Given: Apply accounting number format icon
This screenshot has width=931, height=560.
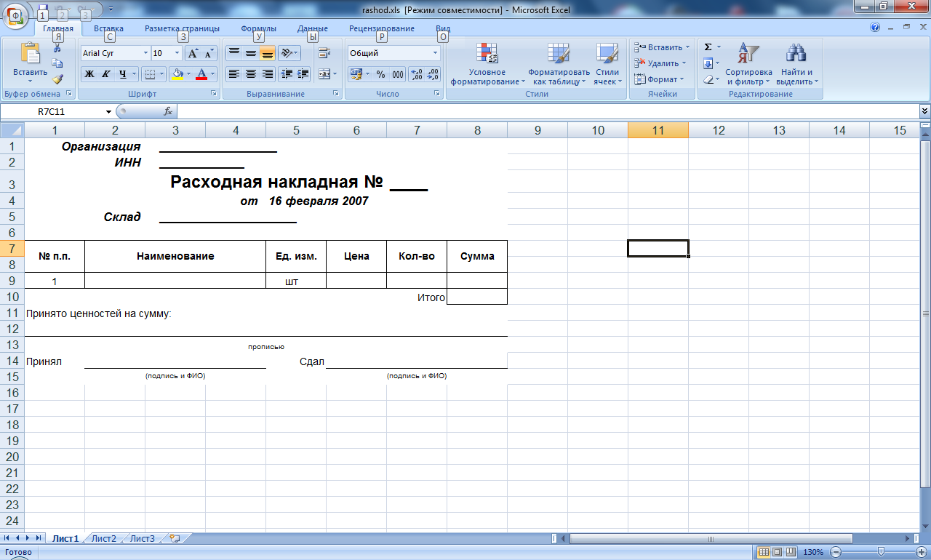Looking at the screenshot, I should pyautogui.click(x=356, y=73).
